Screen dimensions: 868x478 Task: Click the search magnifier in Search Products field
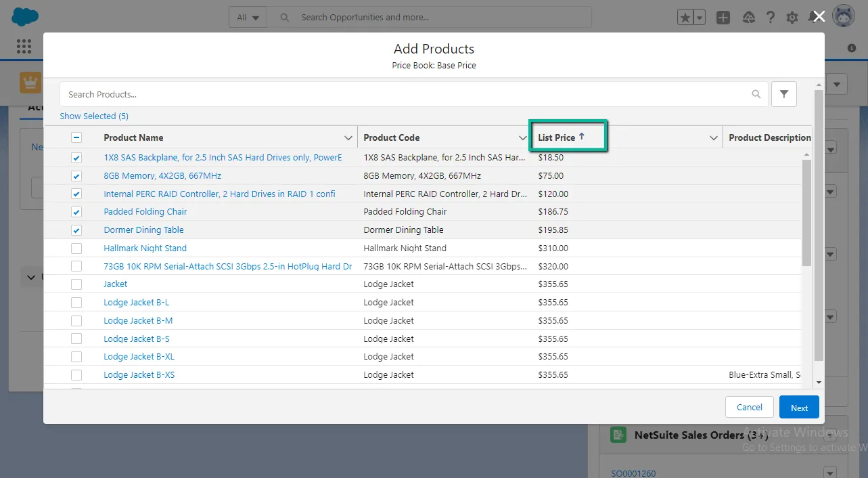(756, 94)
